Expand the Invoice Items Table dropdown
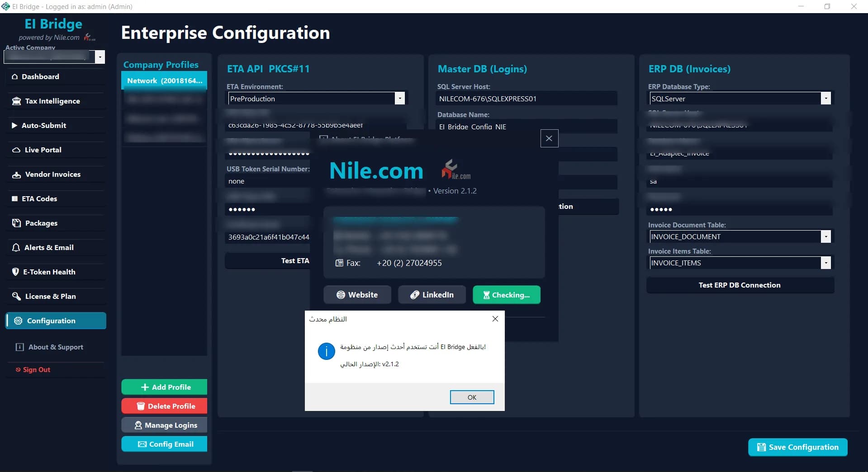The width and height of the screenshot is (868, 472). click(x=825, y=263)
